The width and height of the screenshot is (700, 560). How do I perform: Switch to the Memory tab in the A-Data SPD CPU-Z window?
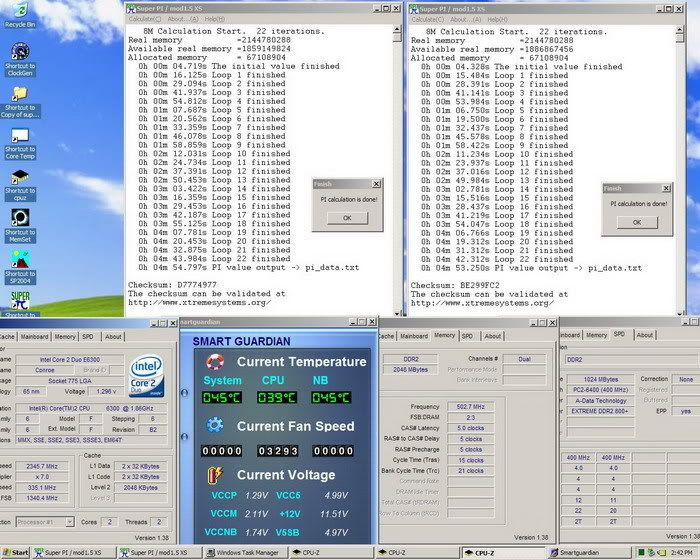[x=597, y=335]
